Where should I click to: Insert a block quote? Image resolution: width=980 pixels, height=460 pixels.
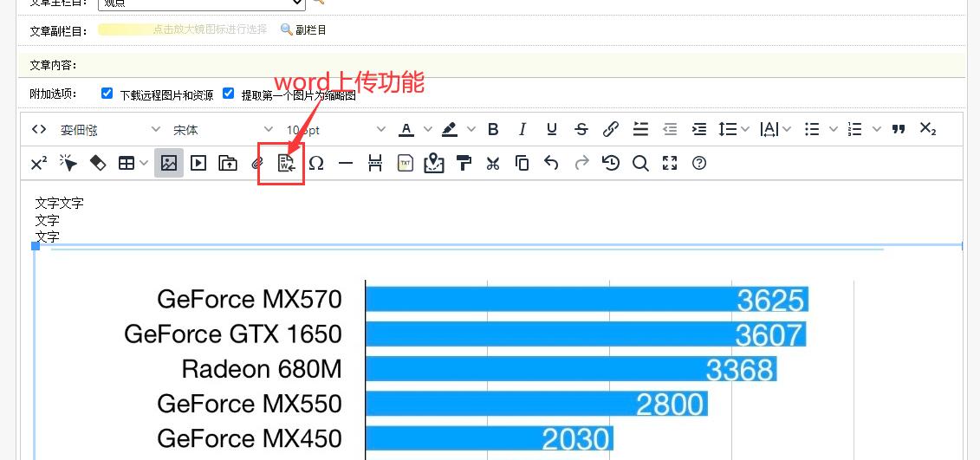point(899,129)
